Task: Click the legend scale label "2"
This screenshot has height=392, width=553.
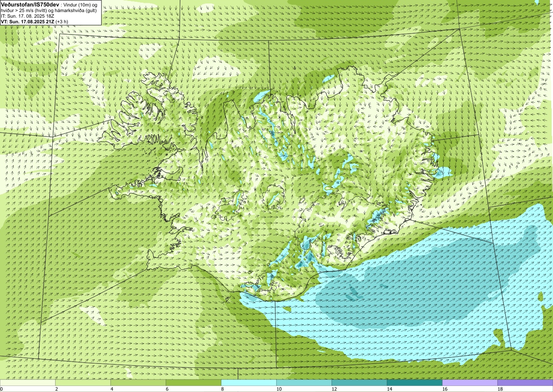Action: [x=57, y=389]
